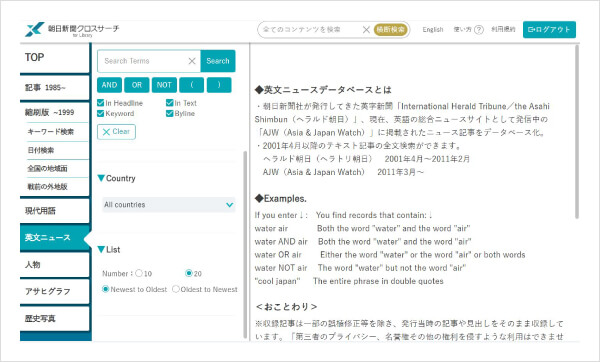Click the Clear button

click(116, 132)
